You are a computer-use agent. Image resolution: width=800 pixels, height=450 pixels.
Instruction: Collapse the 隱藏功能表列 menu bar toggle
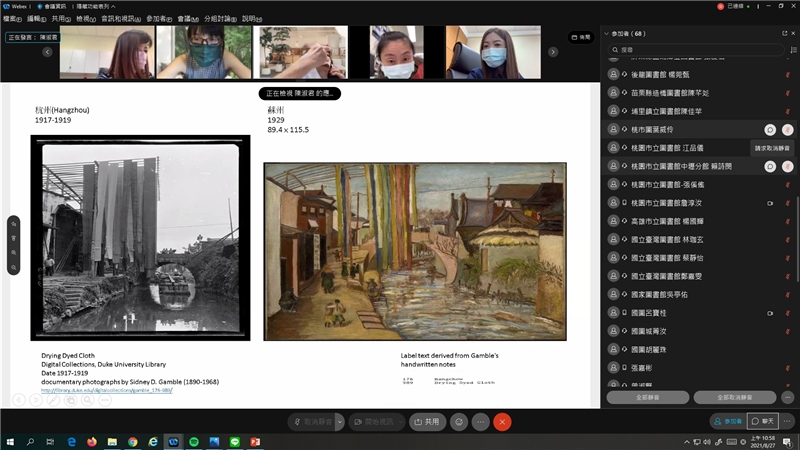[96, 6]
